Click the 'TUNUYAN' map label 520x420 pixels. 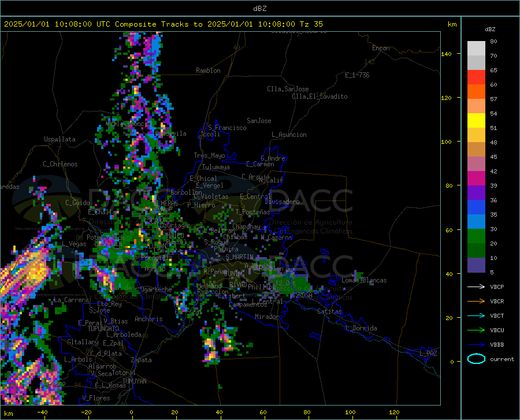[134, 381]
